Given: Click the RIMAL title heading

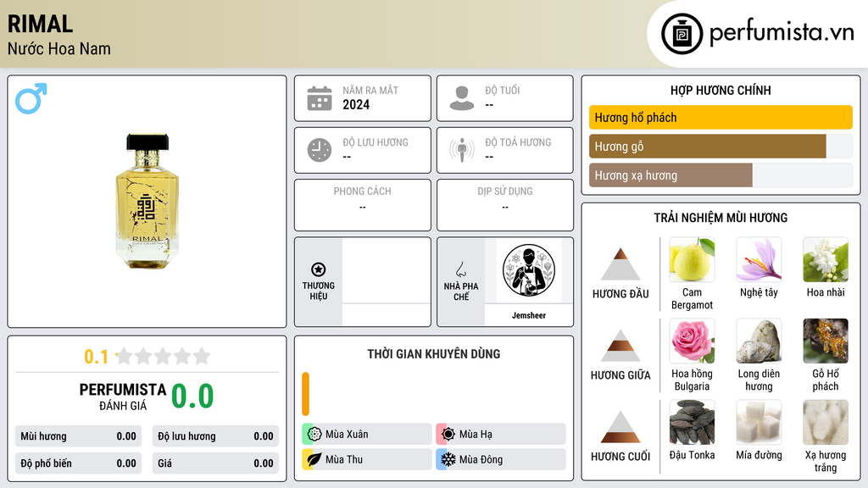Looking at the screenshot, I should coord(40,24).
